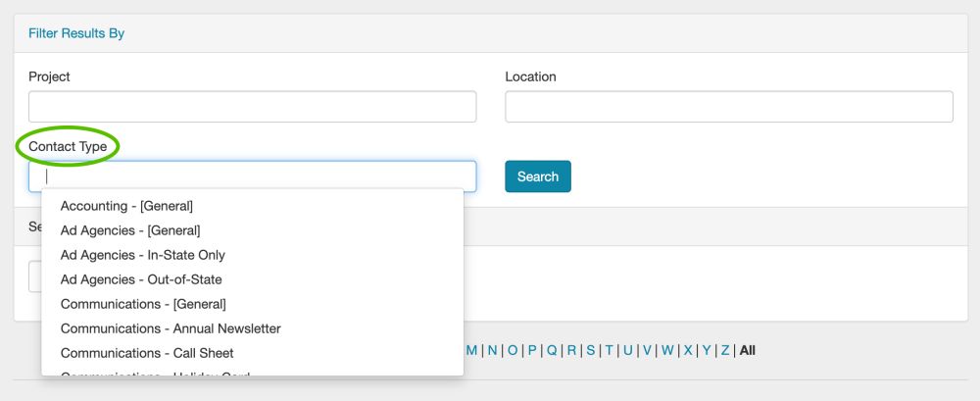Jump to contacts starting with P
This screenshot has height=401, width=980.
click(532, 350)
